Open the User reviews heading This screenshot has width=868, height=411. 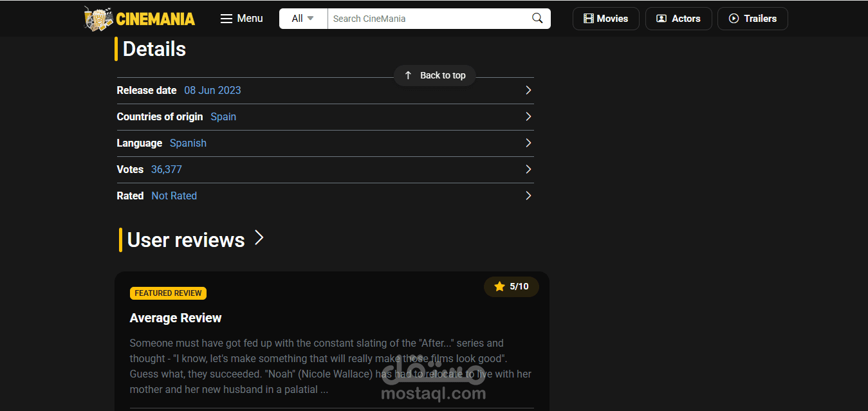pos(186,240)
